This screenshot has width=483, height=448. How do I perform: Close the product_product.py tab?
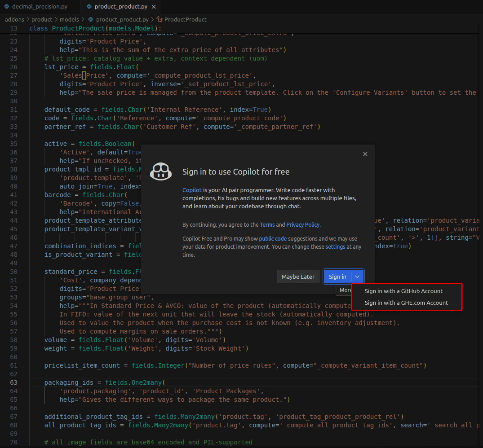click(x=154, y=6)
